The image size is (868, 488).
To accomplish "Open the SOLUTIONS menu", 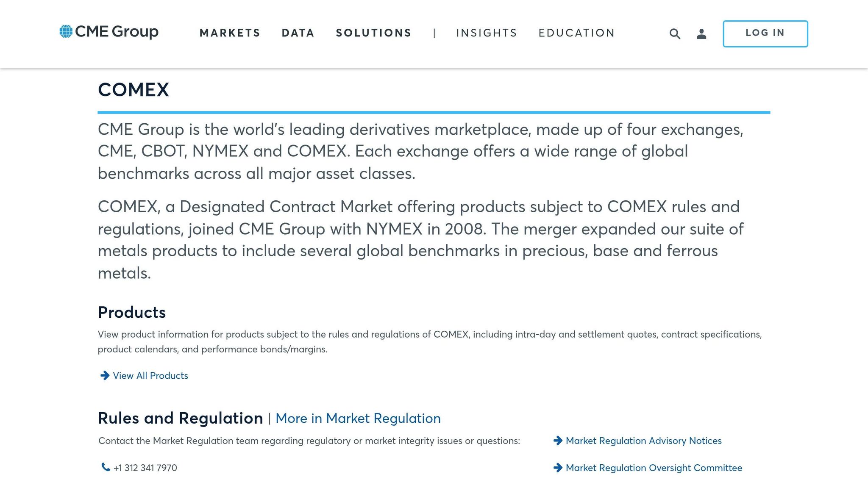I will point(373,33).
